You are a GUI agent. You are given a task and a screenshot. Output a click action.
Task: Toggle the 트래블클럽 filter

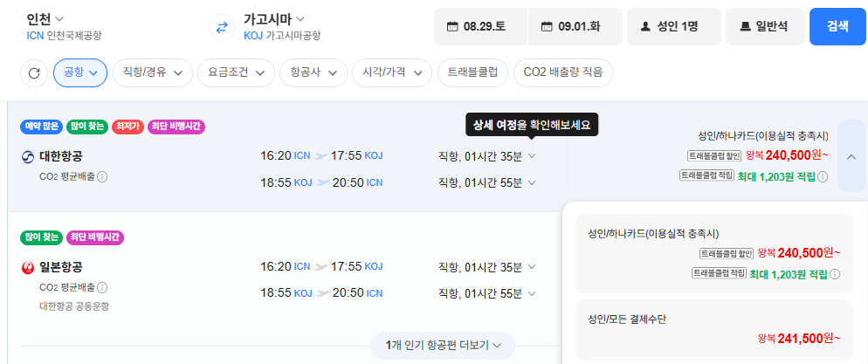(472, 73)
